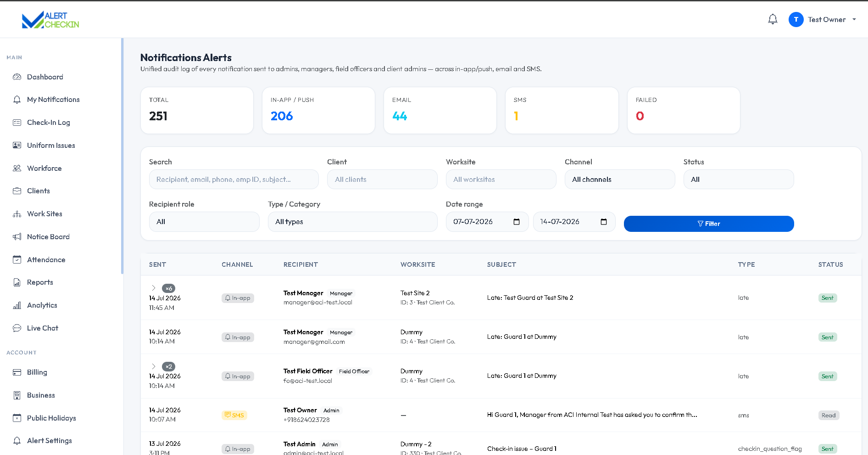
Task: Click the Workforce people icon
Action: tap(17, 168)
